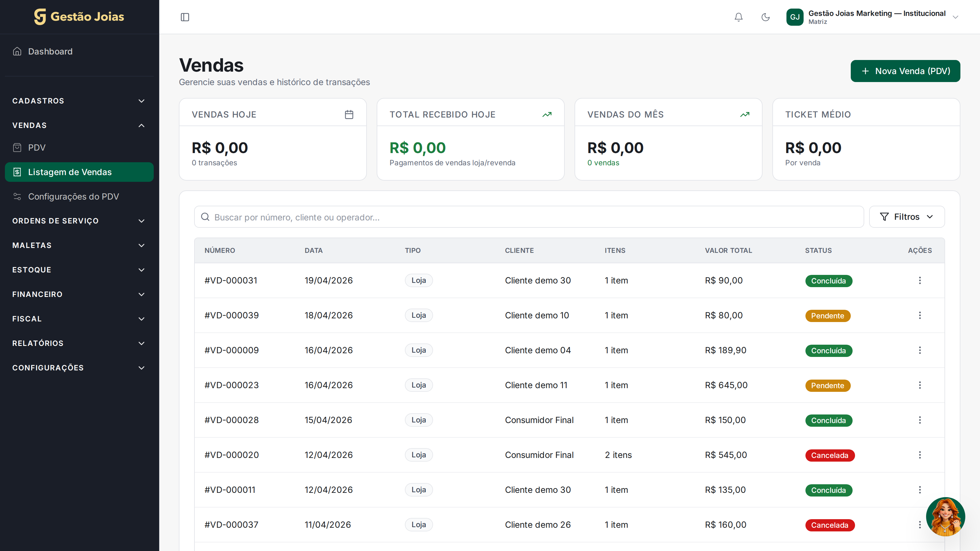980x551 pixels.
Task: Open the assistant avatar chat bubble
Action: click(x=945, y=517)
